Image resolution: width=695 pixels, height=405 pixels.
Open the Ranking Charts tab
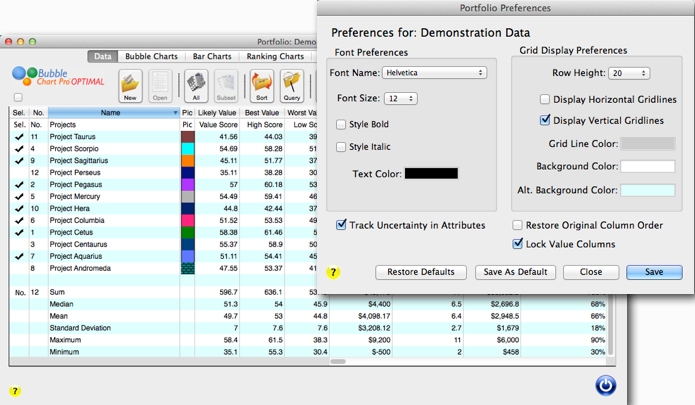pyautogui.click(x=275, y=57)
